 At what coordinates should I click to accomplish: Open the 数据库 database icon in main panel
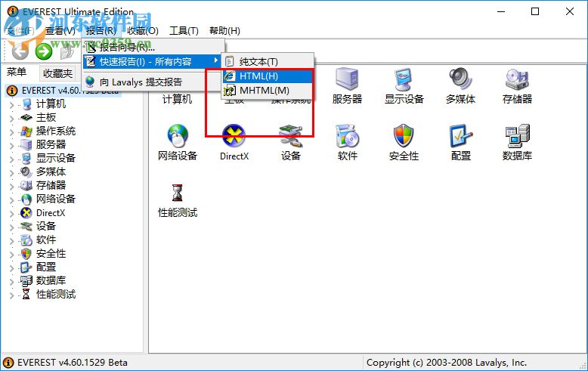(x=517, y=136)
